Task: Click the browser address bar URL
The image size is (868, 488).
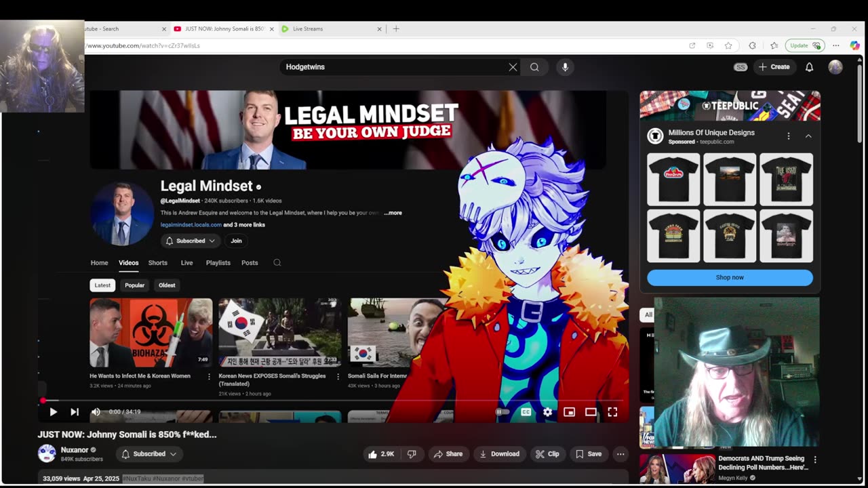Action: click(143, 45)
